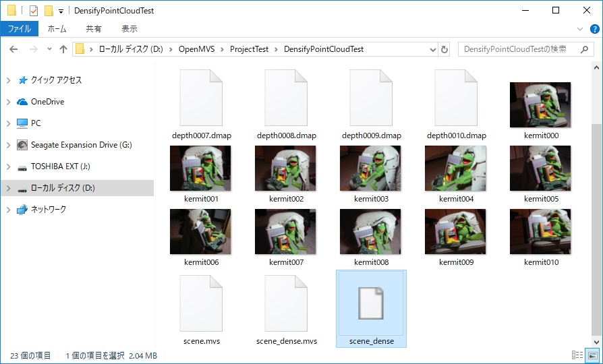This screenshot has height=364, width=603.
Task: Click the New Folder icon in title bar
Action: click(49, 11)
